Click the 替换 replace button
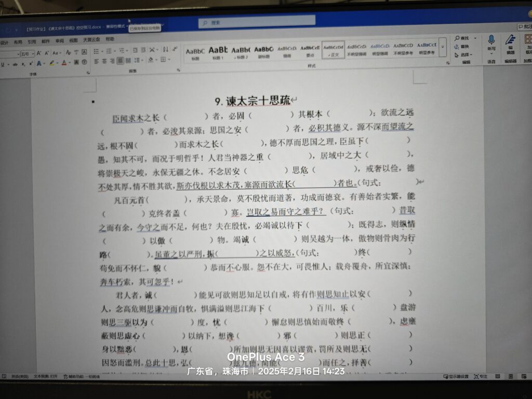The width and height of the screenshot is (532, 399). [462, 46]
